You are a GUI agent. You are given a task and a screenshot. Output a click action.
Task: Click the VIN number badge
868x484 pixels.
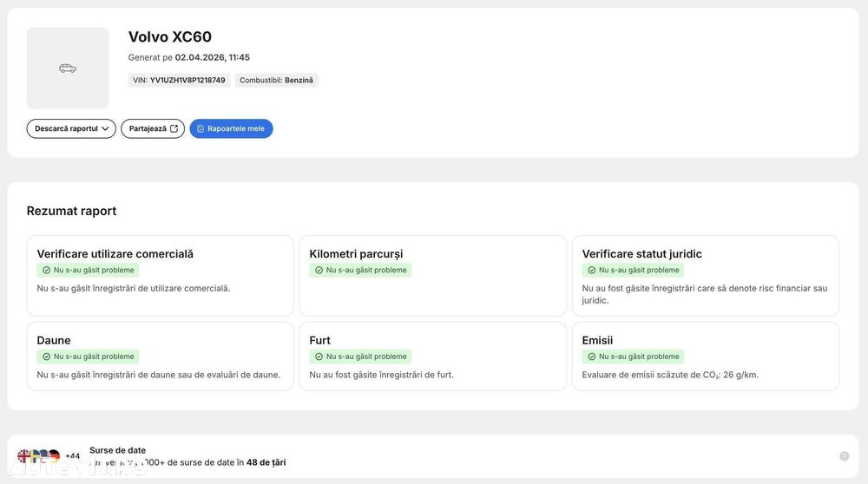pos(179,80)
